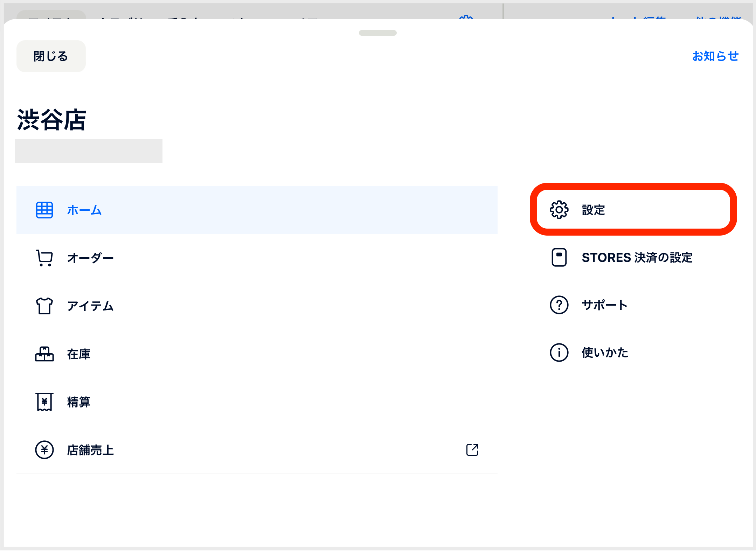The image size is (756, 551).
Task: Click the オーダー shopping cart icon
Action: click(x=44, y=258)
